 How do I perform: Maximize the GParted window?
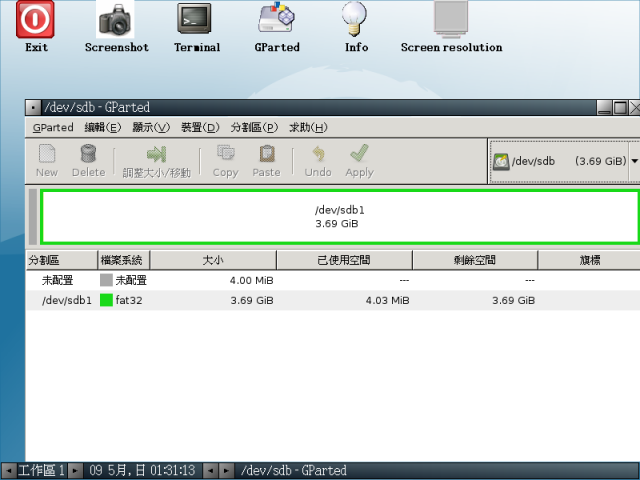(620, 108)
